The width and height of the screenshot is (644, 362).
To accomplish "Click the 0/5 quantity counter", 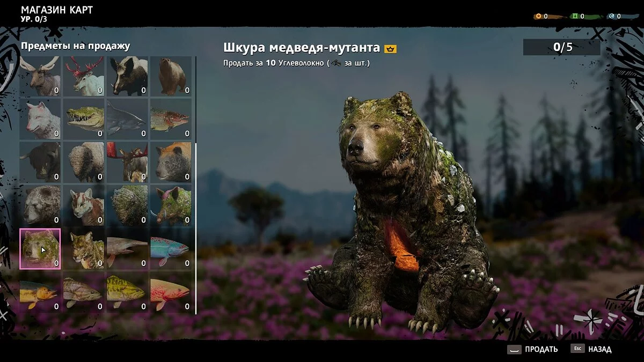I will tap(562, 47).
